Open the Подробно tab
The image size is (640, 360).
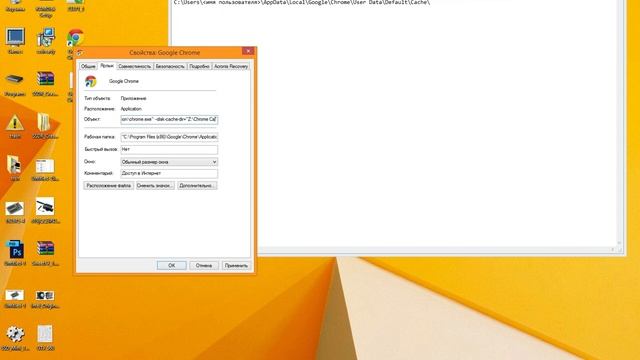200,66
